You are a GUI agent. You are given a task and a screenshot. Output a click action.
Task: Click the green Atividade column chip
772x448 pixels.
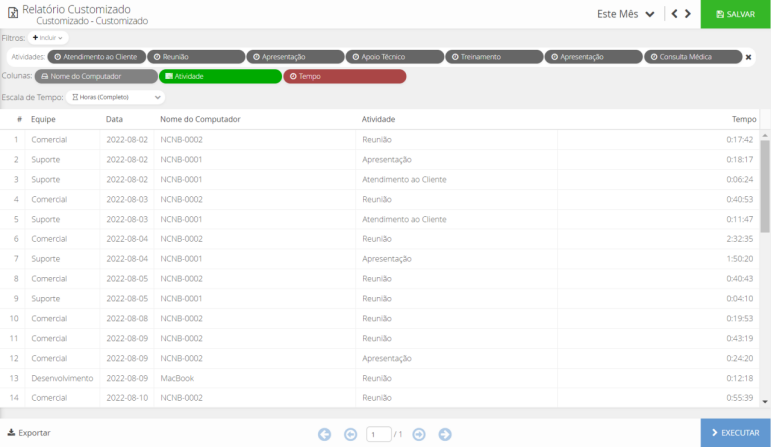pyautogui.click(x=221, y=76)
